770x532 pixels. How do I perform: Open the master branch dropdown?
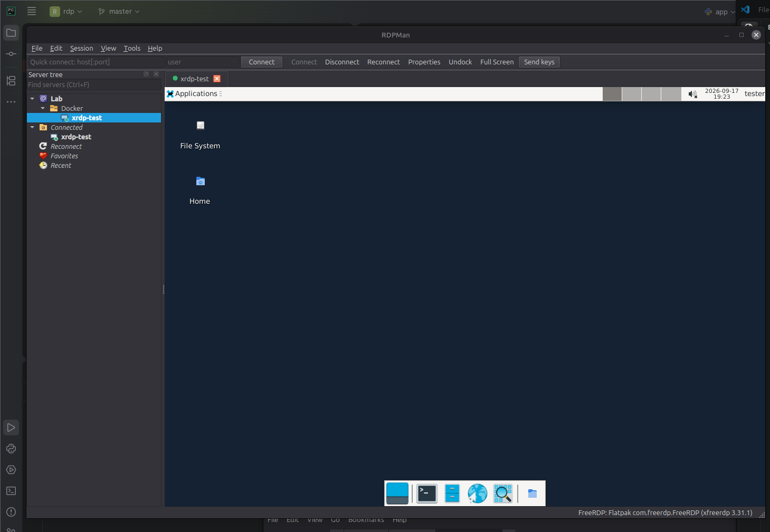point(119,11)
